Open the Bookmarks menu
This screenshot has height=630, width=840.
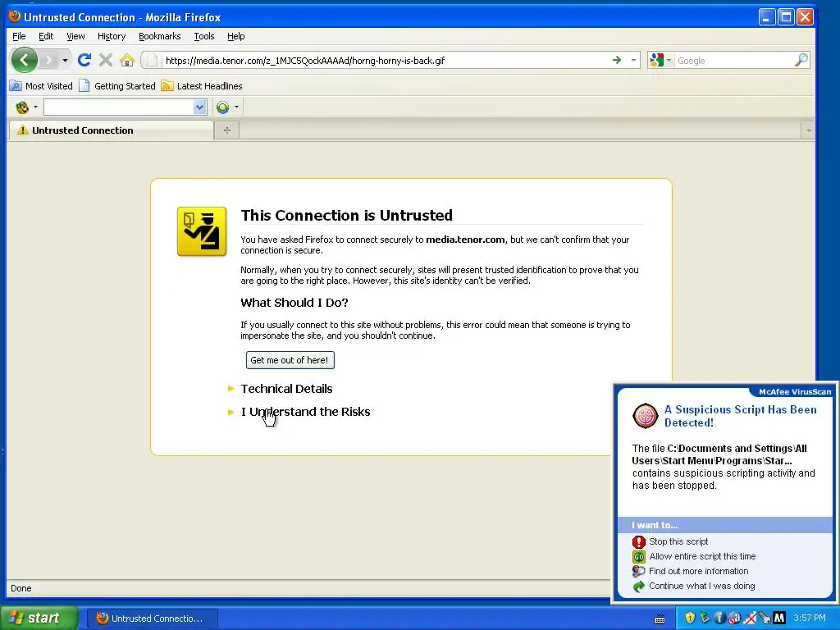[x=160, y=36]
